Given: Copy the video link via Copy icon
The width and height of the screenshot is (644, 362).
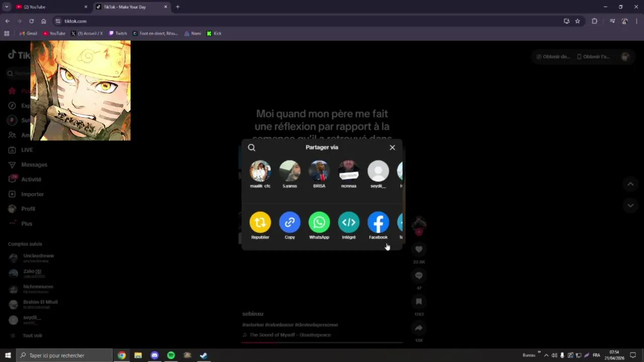Looking at the screenshot, I should pyautogui.click(x=290, y=222).
